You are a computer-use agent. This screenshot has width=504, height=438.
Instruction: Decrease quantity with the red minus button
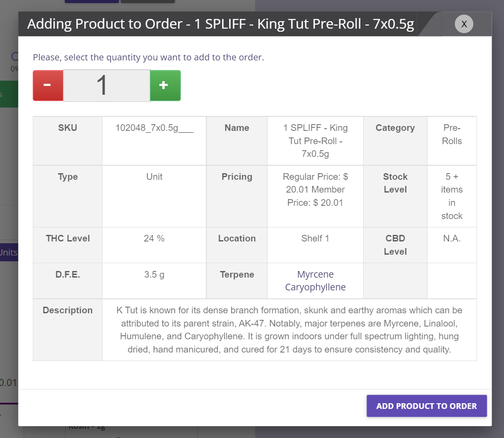pos(48,85)
